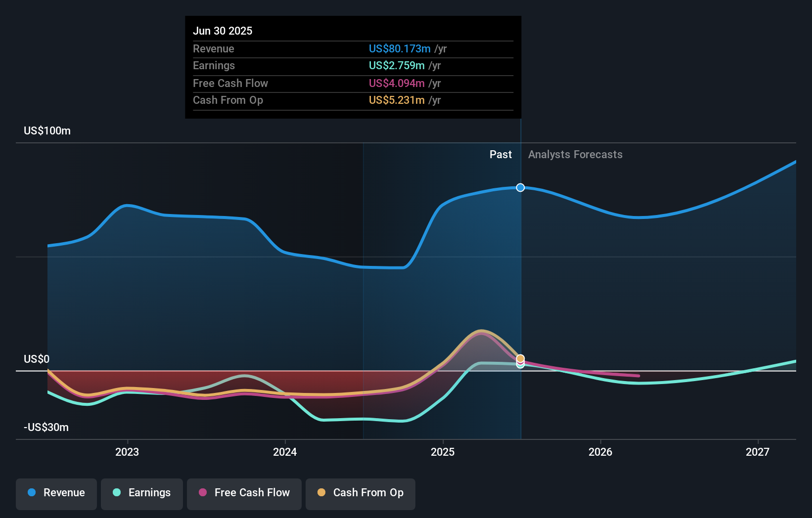812x518 pixels.
Task: Open the Cash From Op legend entry
Action: point(360,493)
